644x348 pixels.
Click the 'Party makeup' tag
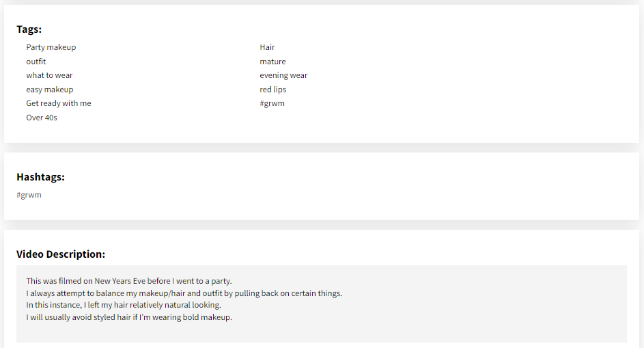[51, 47]
